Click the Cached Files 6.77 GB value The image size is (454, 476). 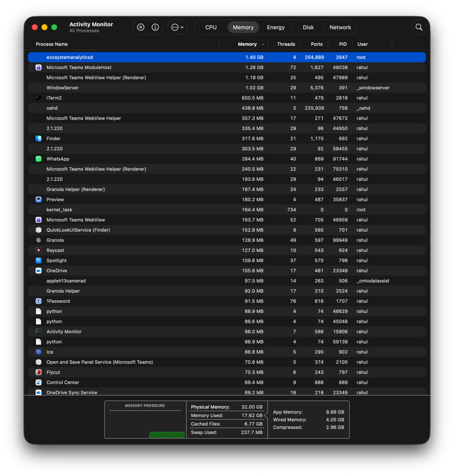coord(254,424)
